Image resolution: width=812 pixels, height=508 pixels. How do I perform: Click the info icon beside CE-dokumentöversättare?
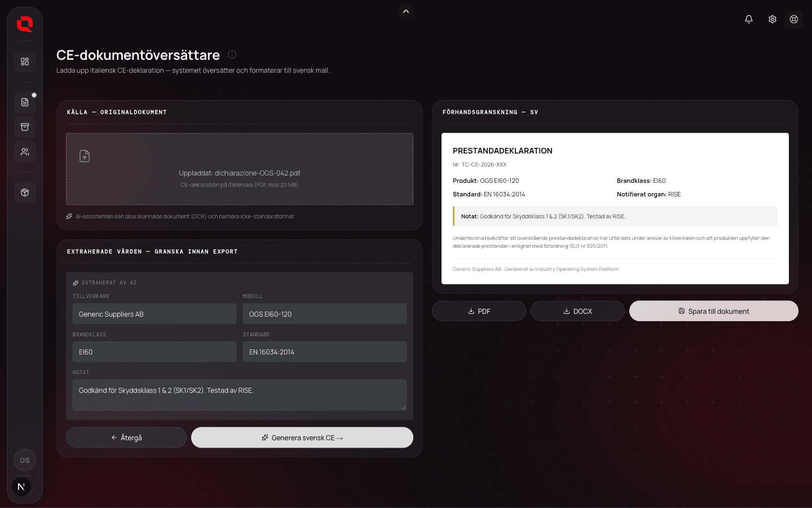pos(232,54)
